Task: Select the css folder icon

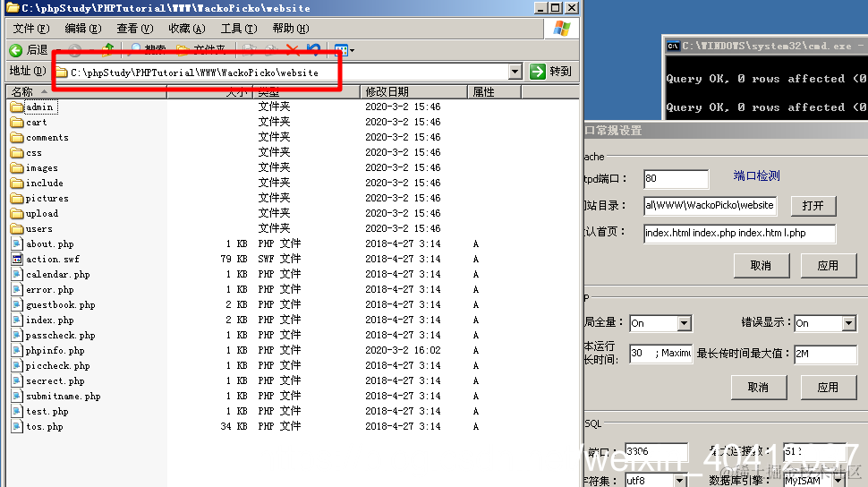Action: [17, 152]
